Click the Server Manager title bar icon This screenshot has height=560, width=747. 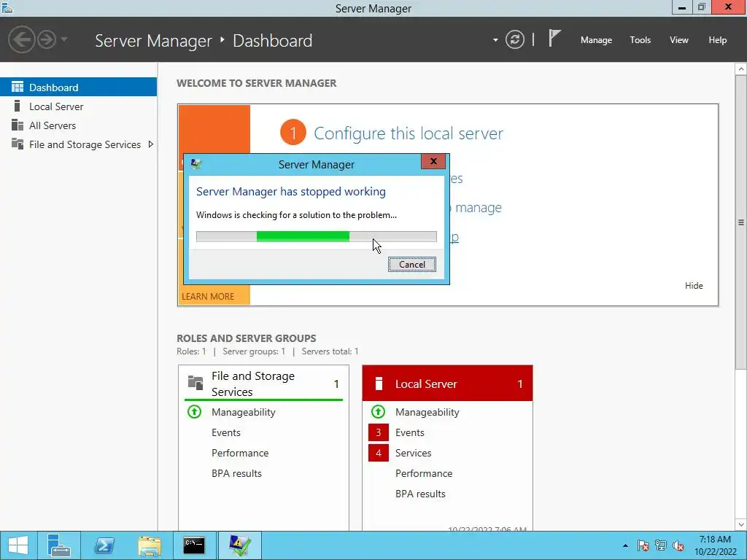coord(7,7)
